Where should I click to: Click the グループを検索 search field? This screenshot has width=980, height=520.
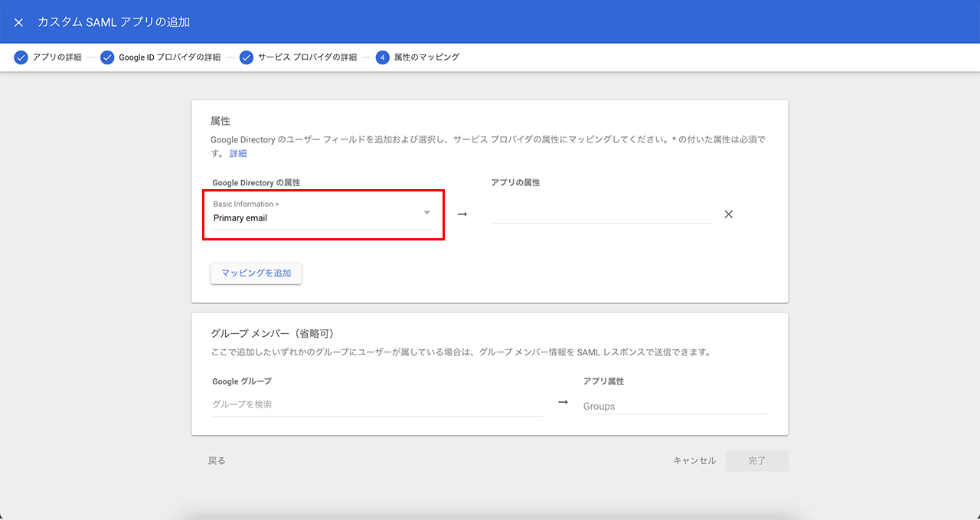click(x=377, y=404)
